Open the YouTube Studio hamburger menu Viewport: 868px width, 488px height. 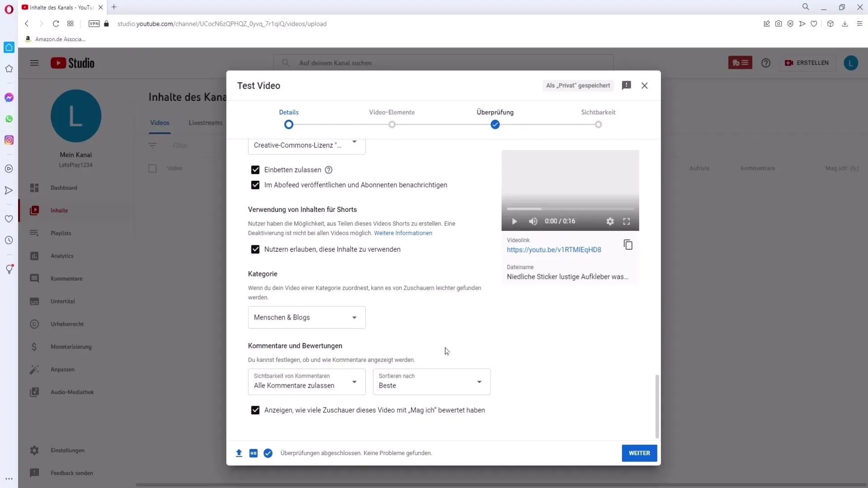pyautogui.click(x=34, y=63)
